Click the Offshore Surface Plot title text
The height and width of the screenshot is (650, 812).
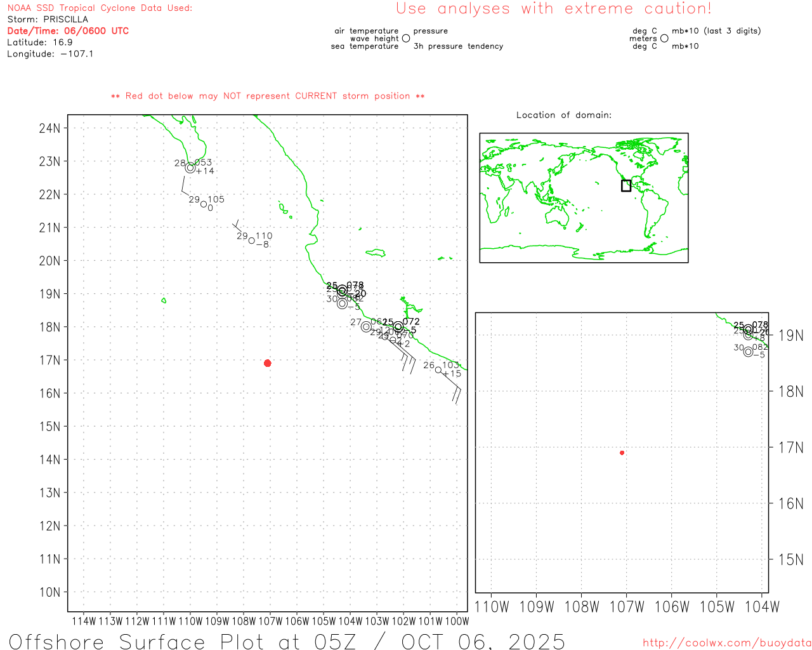(287, 641)
